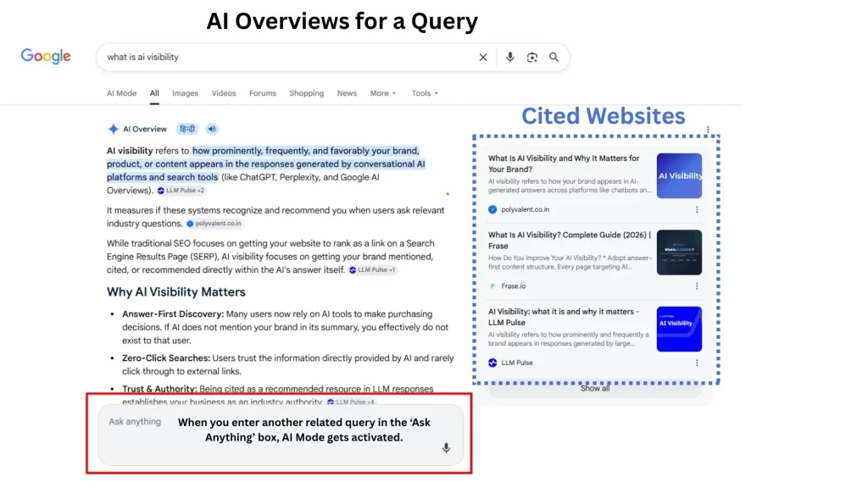Viewport: 868px width, 488px height.
Task: Focus the Ask anything input box
Action: (x=281, y=435)
